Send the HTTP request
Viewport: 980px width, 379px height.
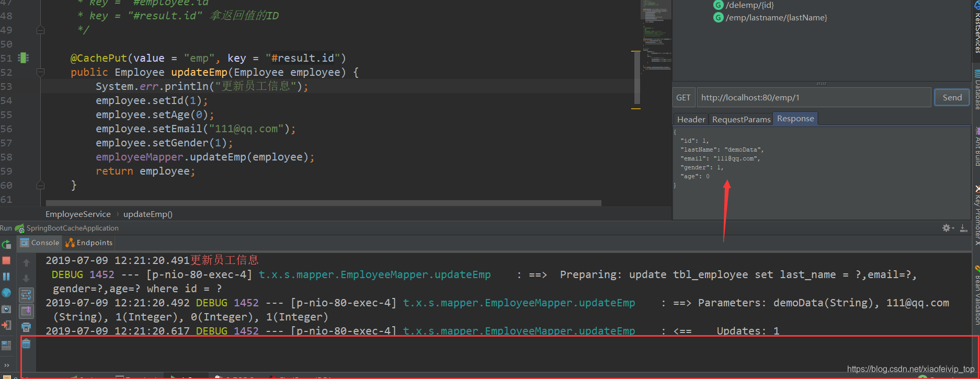[952, 97]
